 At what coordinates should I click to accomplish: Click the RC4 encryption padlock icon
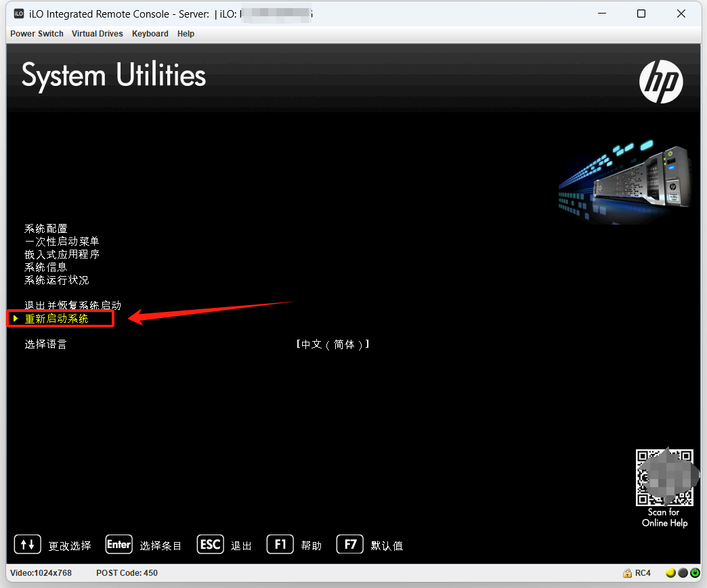(x=628, y=573)
